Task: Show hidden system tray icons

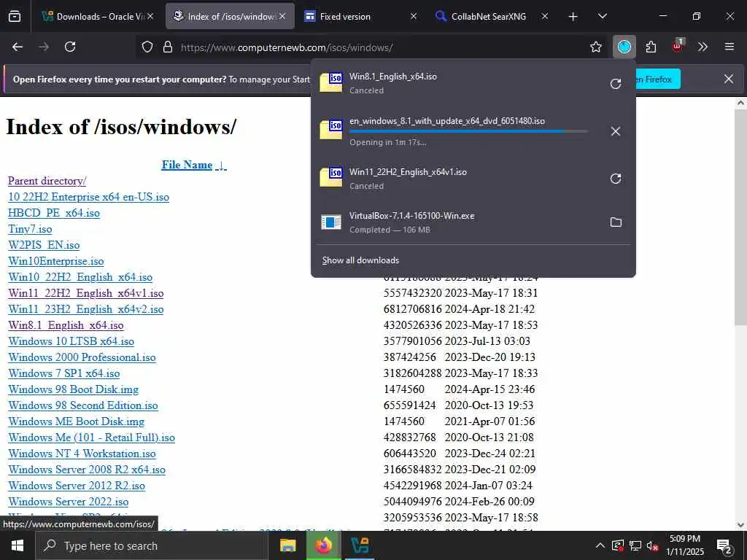Action: 600,545
